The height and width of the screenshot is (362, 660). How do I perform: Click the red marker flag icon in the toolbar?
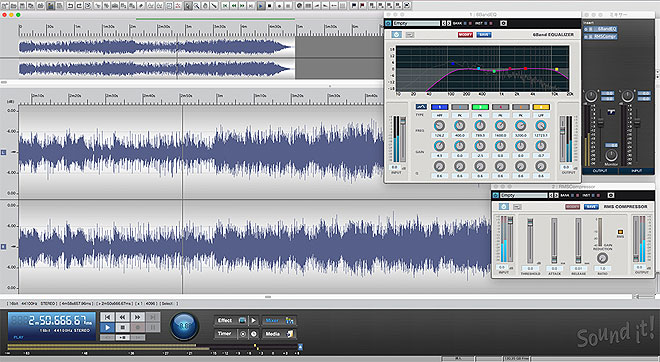[362, 6]
